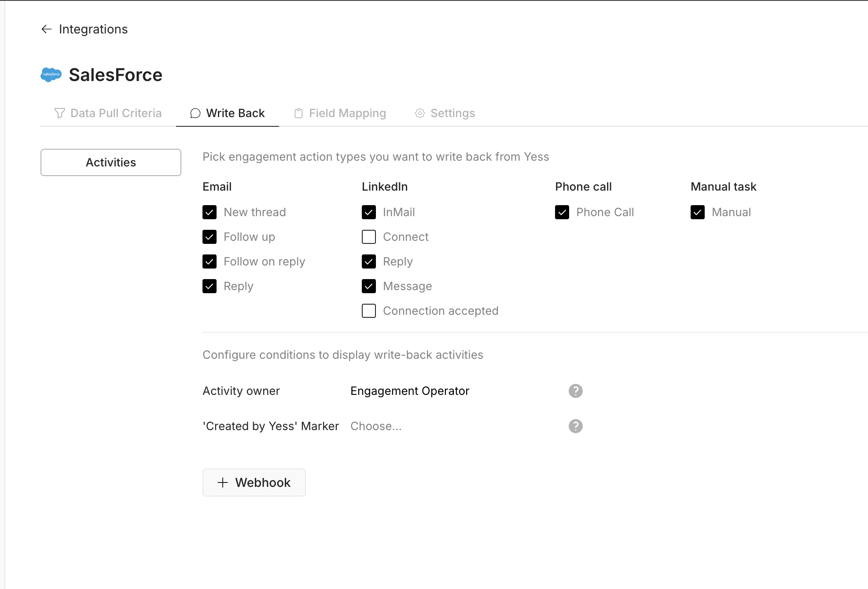Click the funnel icon on Data Pull Criteria

coord(60,113)
